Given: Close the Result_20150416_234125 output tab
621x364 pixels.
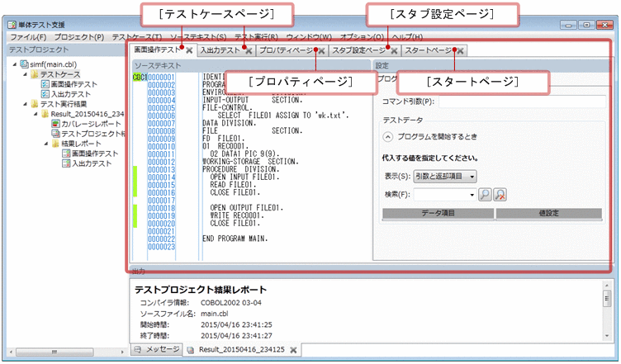Looking at the screenshot, I should (x=293, y=350).
